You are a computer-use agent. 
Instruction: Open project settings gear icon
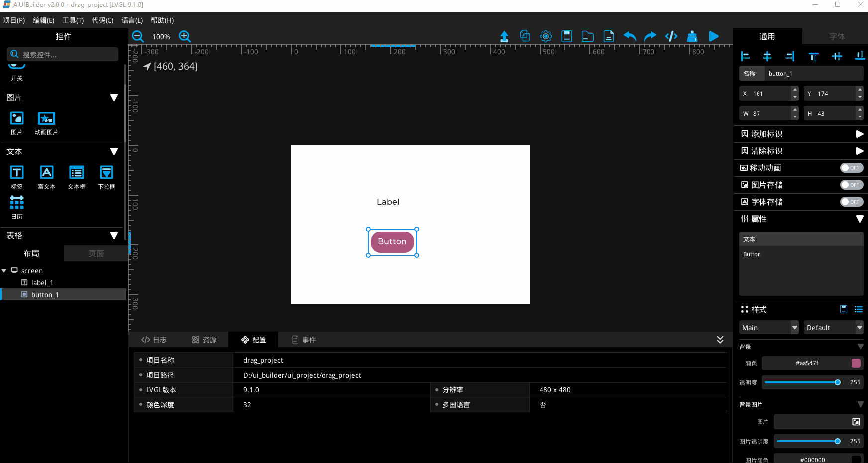[x=546, y=36]
